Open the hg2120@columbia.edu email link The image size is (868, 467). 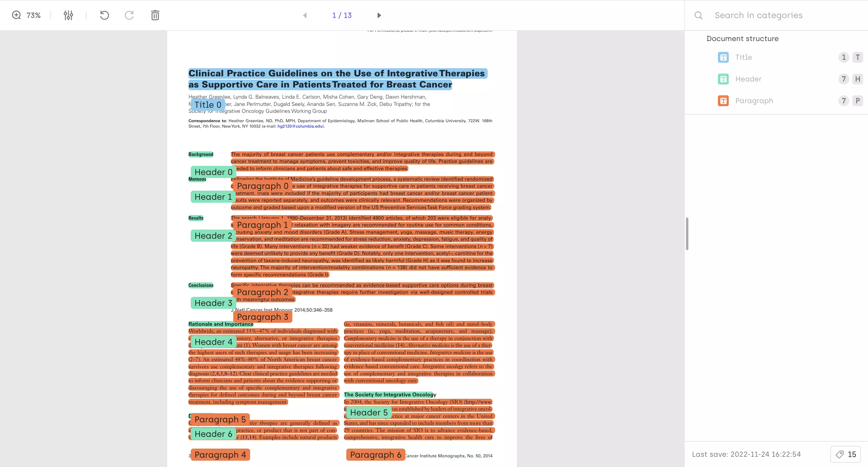[x=299, y=126]
